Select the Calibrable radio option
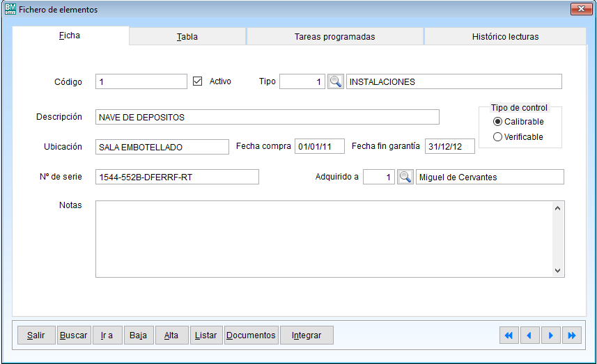 click(497, 122)
